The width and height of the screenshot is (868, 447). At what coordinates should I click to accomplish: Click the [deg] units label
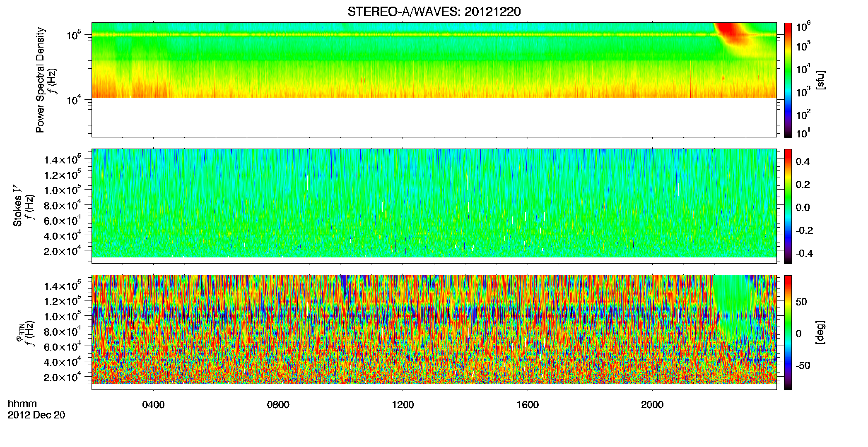(x=820, y=332)
